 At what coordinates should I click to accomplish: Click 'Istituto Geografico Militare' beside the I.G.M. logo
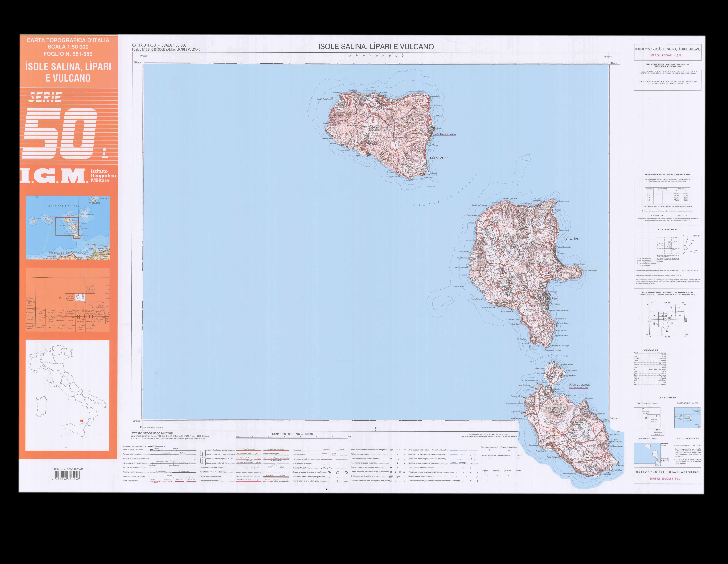(103, 176)
